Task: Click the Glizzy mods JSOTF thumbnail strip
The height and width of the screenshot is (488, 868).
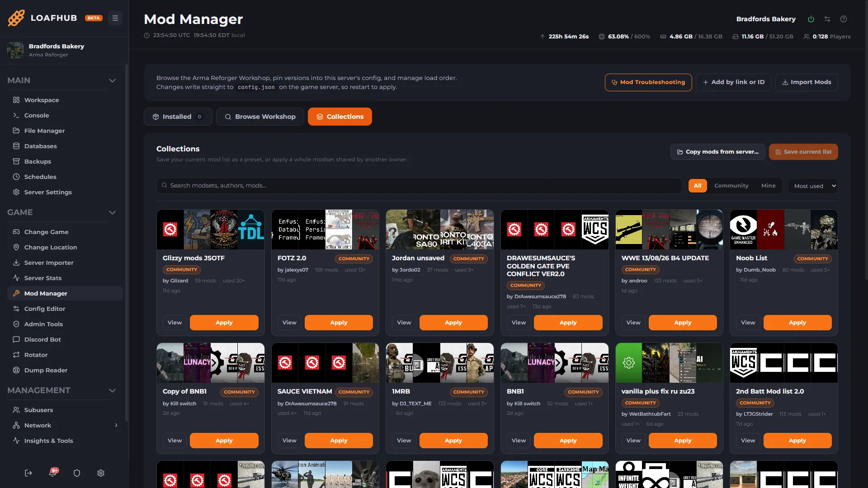Action: coord(211,230)
